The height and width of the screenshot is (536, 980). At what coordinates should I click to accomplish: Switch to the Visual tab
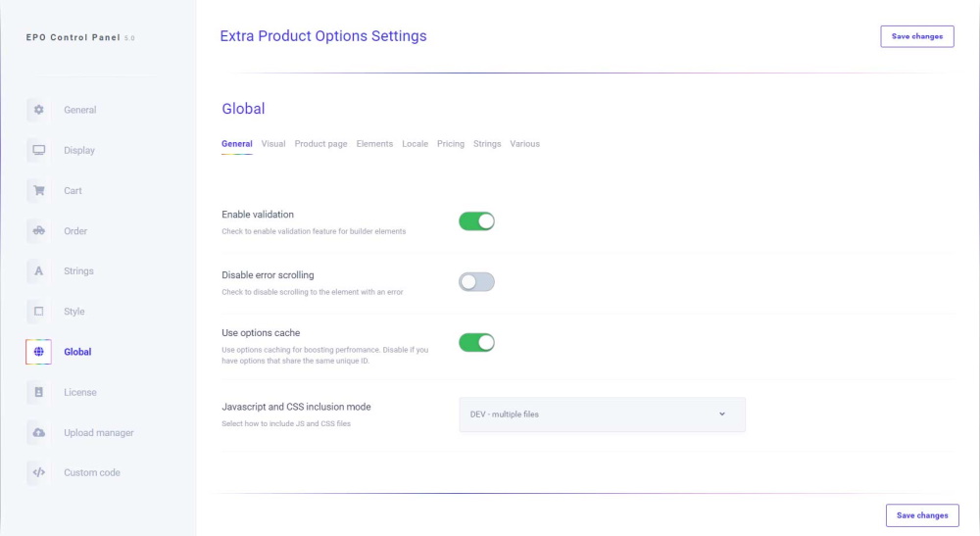pos(273,144)
